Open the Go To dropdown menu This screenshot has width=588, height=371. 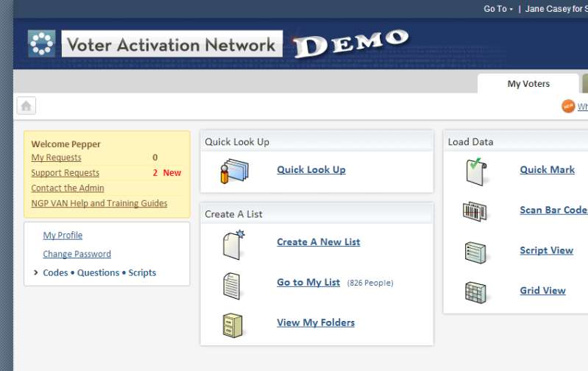pos(497,9)
